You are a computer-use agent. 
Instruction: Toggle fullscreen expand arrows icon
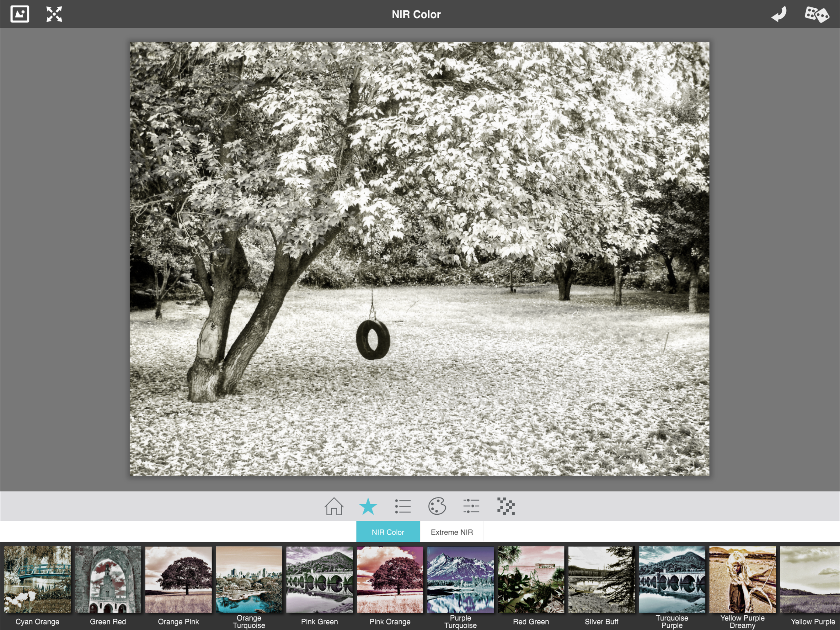pyautogui.click(x=54, y=14)
